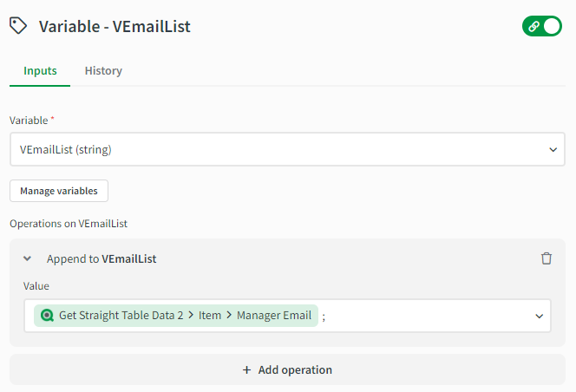Switch to the History tab

(103, 71)
